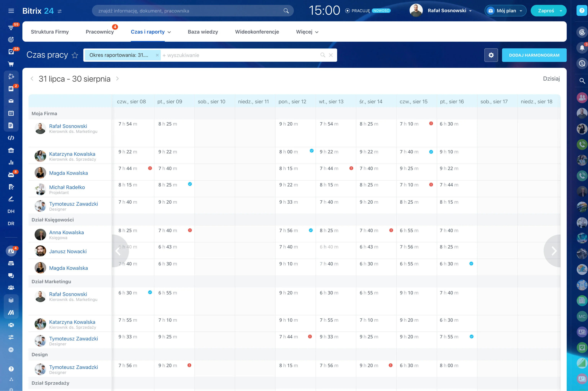Open the Baza wiedzy tab

click(203, 32)
